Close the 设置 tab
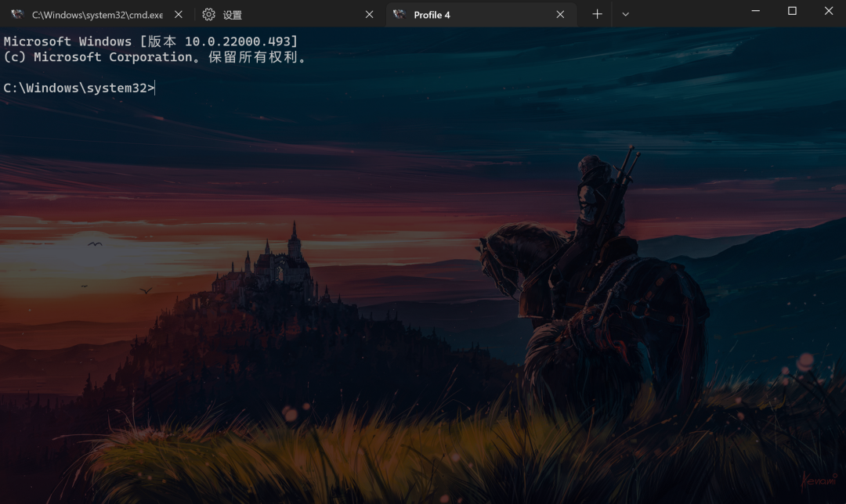846x504 pixels. (x=369, y=15)
